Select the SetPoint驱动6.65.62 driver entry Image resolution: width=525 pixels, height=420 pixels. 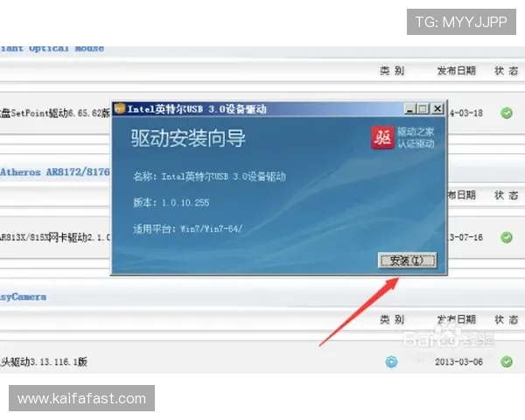tap(55, 113)
